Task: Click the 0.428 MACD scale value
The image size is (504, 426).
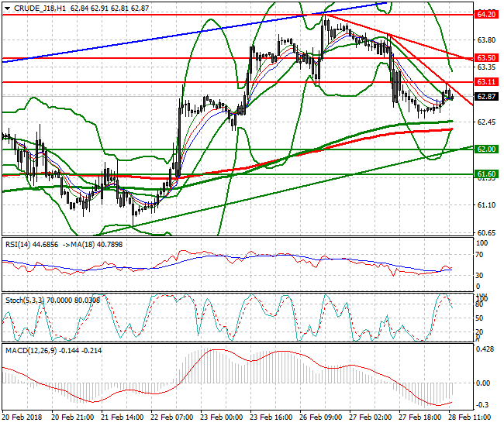Action: point(485,349)
